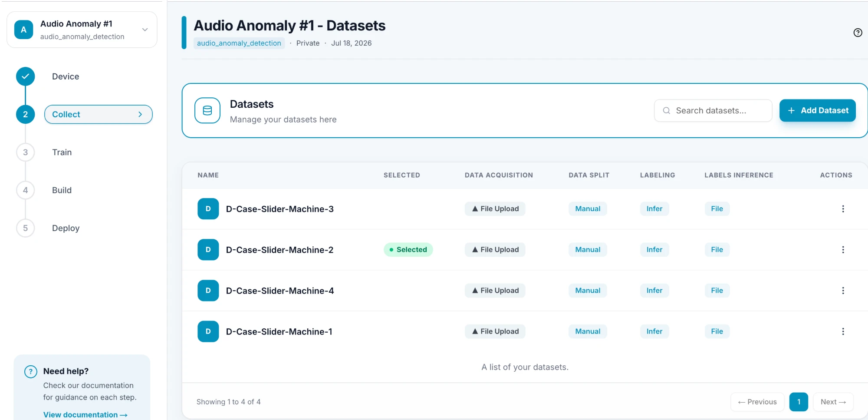The height and width of the screenshot is (420, 868).
Task: Open actions menu for D-Case-Slider-Machine-3
Action: (x=843, y=209)
